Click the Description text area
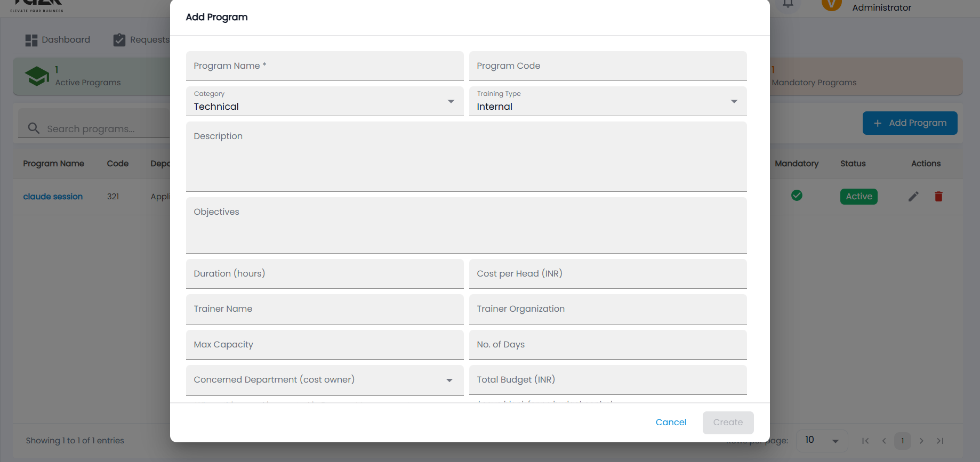This screenshot has height=462, width=980. pos(467,157)
